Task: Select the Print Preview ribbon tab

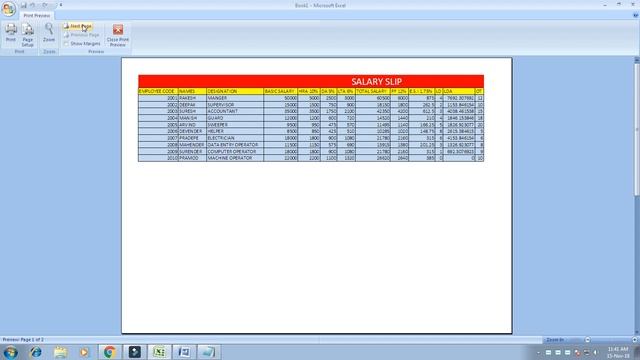Action: click(x=37, y=16)
